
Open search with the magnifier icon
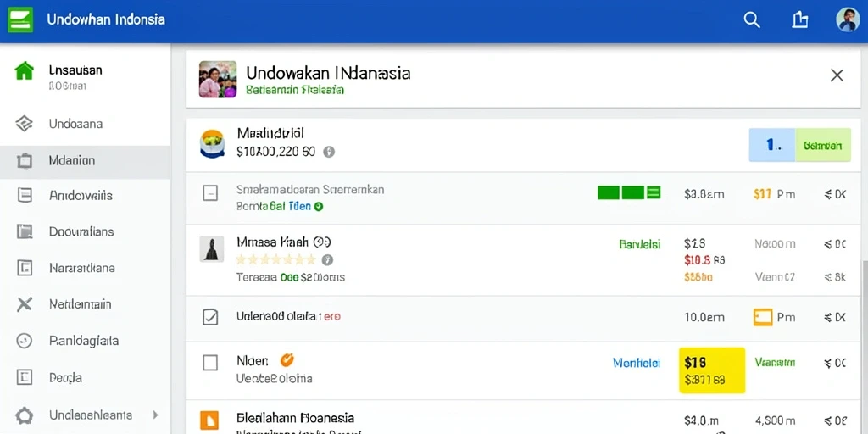click(x=751, y=20)
